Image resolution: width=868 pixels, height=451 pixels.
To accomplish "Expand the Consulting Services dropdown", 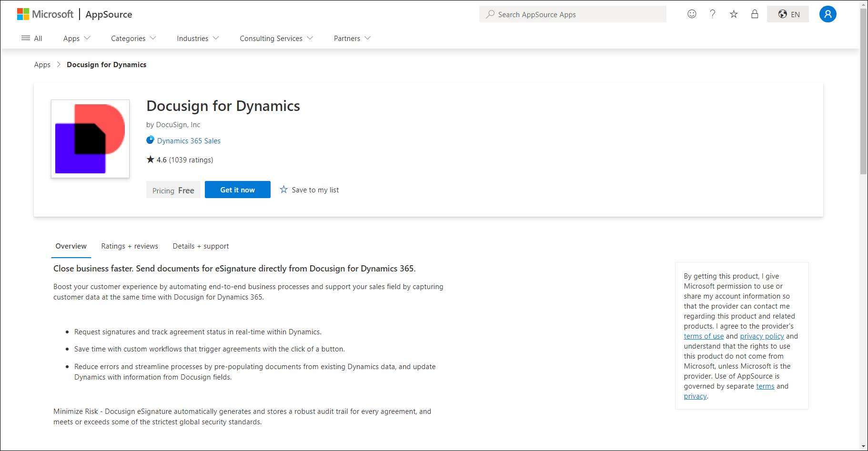I will click(x=276, y=38).
